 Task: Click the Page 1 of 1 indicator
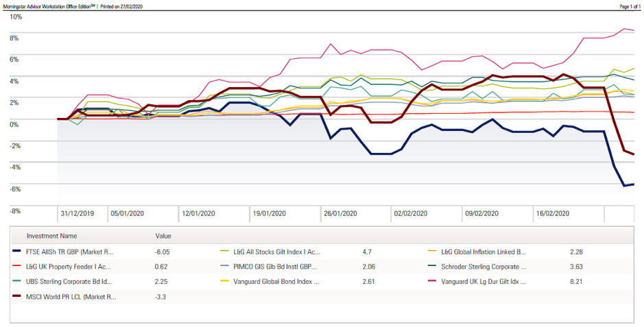pyautogui.click(x=630, y=7)
